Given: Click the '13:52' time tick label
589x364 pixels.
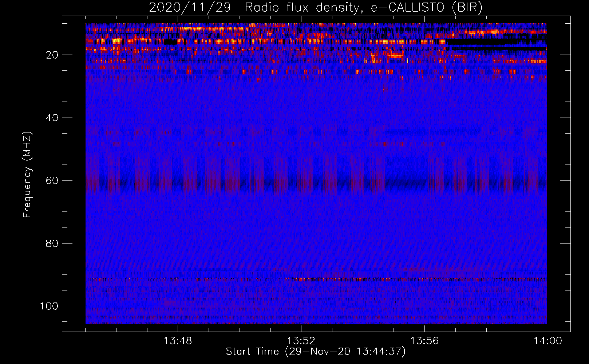Looking at the screenshot, I should (x=301, y=341).
